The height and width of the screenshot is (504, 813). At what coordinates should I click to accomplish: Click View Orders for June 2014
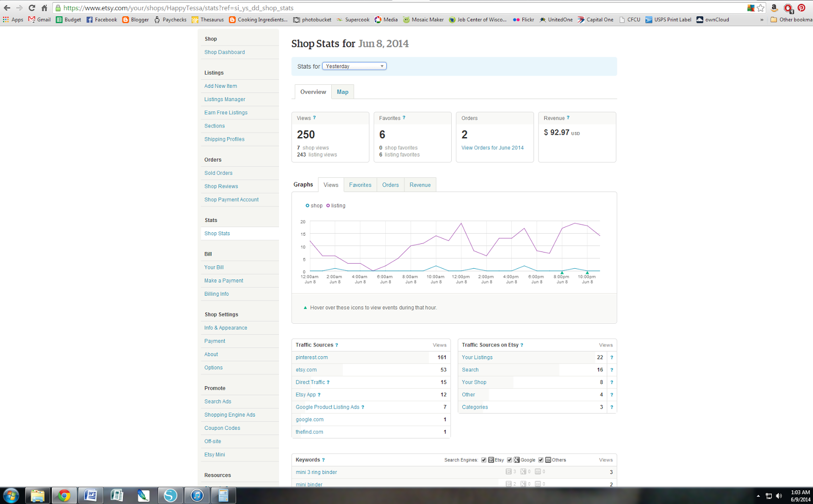(492, 148)
